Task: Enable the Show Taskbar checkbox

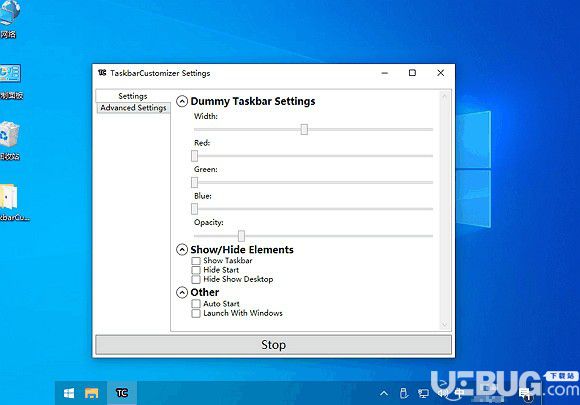Action: [x=196, y=261]
